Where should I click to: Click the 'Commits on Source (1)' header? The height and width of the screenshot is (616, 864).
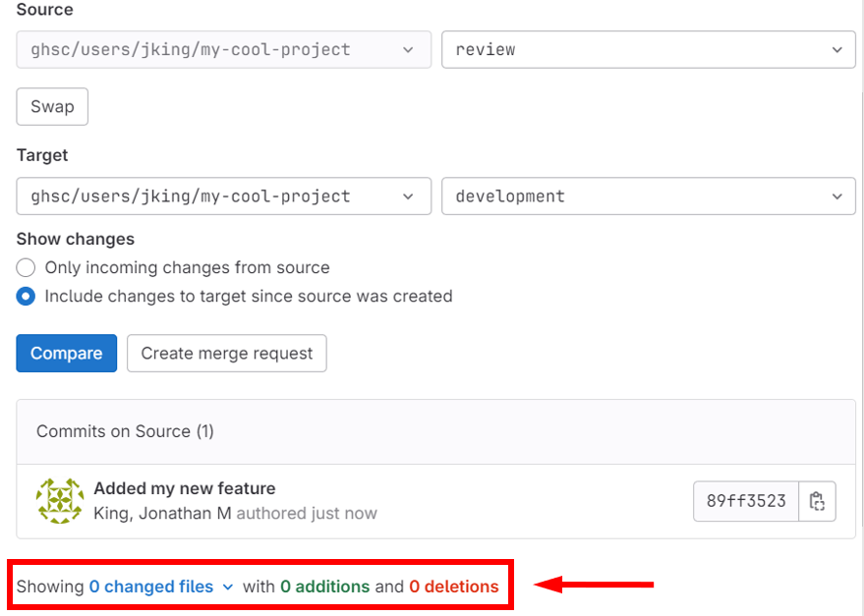(x=125, y=431)
